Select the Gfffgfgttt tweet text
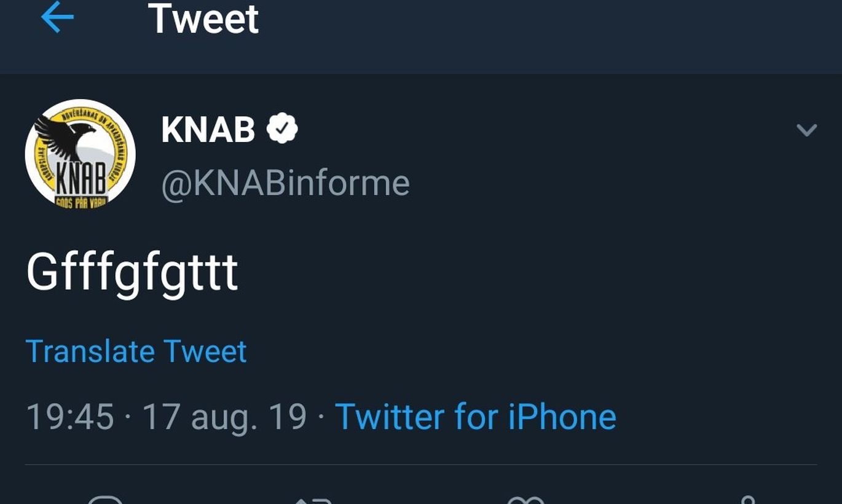Image resolution: width=842 pixels, height=504 pixels. (132, 273)
